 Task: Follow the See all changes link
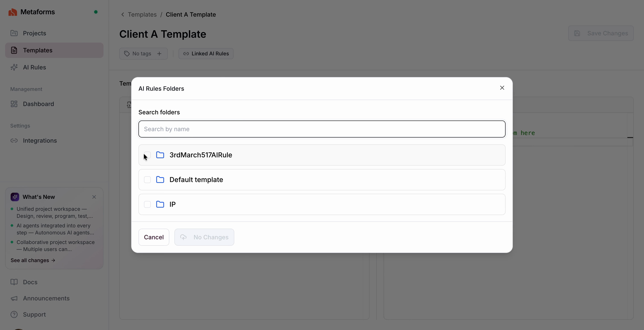(x=33, y=260)
